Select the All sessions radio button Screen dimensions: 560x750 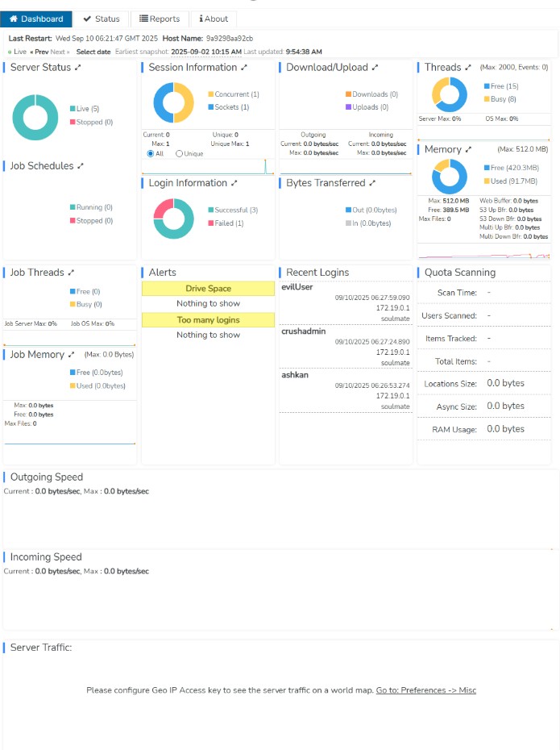[150, 153]
